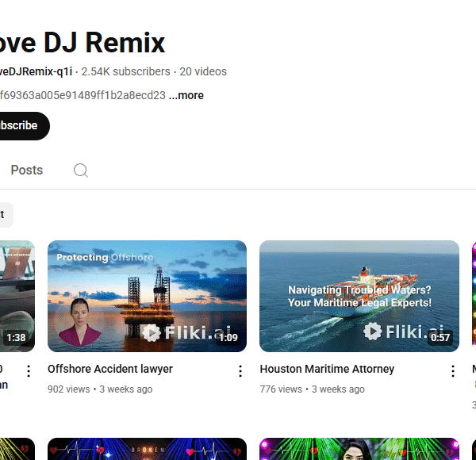Click the DJ Remix channel name heading
476x460 pixels.
(83, 43)
